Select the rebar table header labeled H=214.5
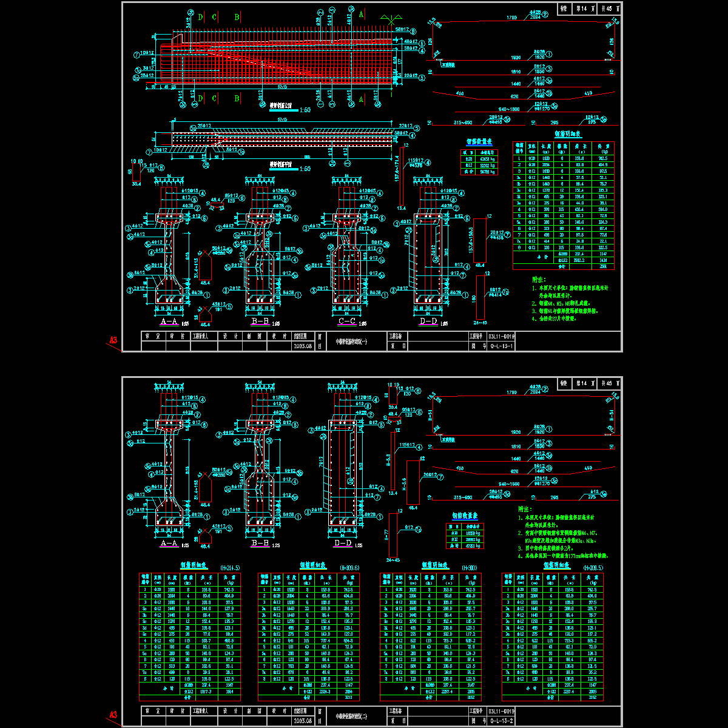This screenshot has width=728, height=728. point(230,568)
